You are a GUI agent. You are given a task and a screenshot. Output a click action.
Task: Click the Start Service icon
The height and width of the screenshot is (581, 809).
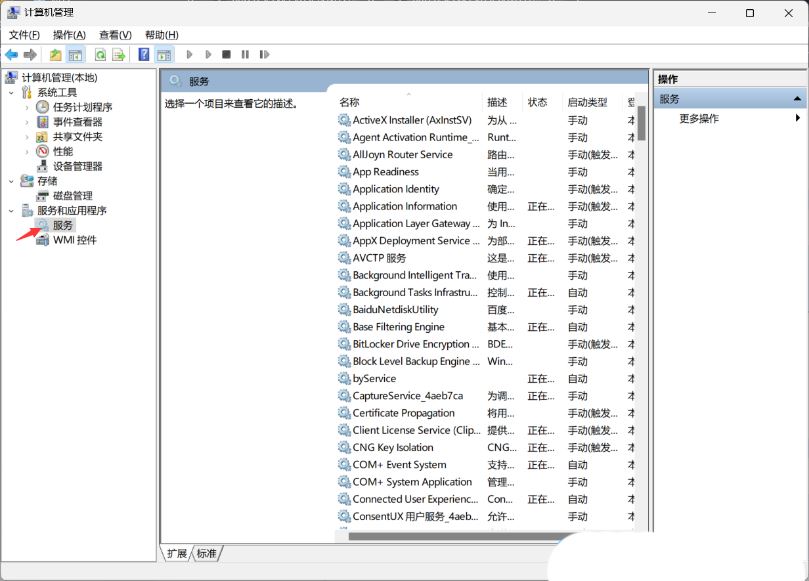click(x=190, y=54)
